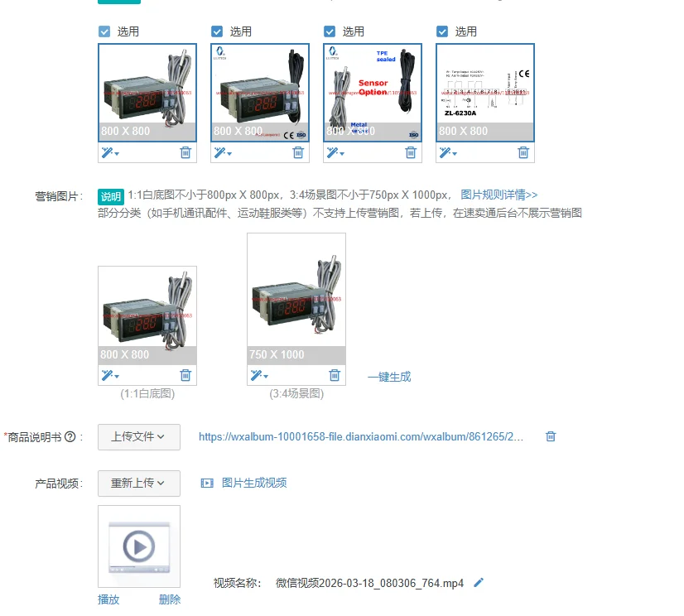This screenshot has width=684, height=616.
Task: Click 删除 to remove the video
Action: pos(169,599)
